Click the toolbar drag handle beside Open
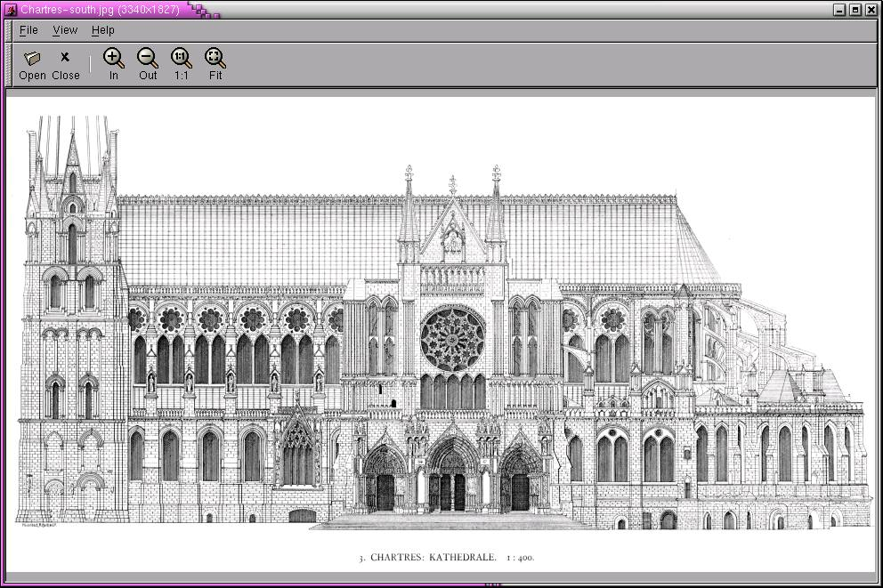Viewport: 883px width, 588px height. click(x=8, y=65)
